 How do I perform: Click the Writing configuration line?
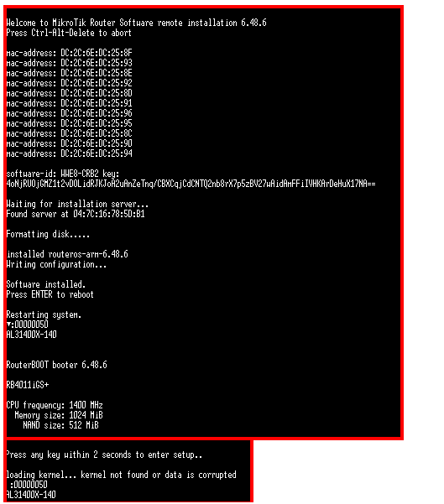[56, 264]
